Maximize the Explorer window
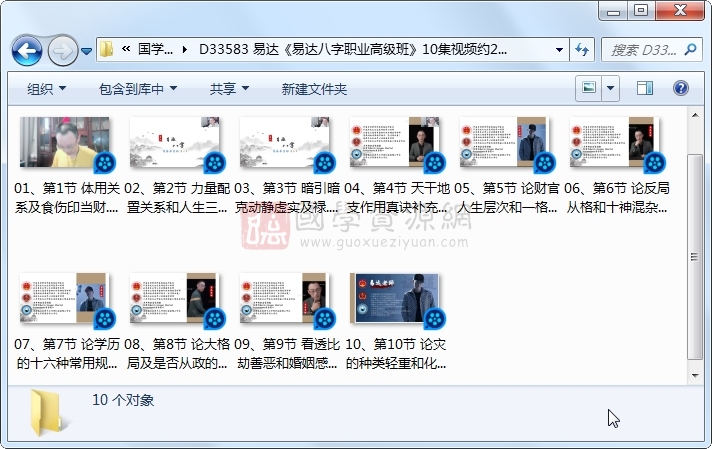The height and width of the screenshot is (449, 712). (641, 11)
